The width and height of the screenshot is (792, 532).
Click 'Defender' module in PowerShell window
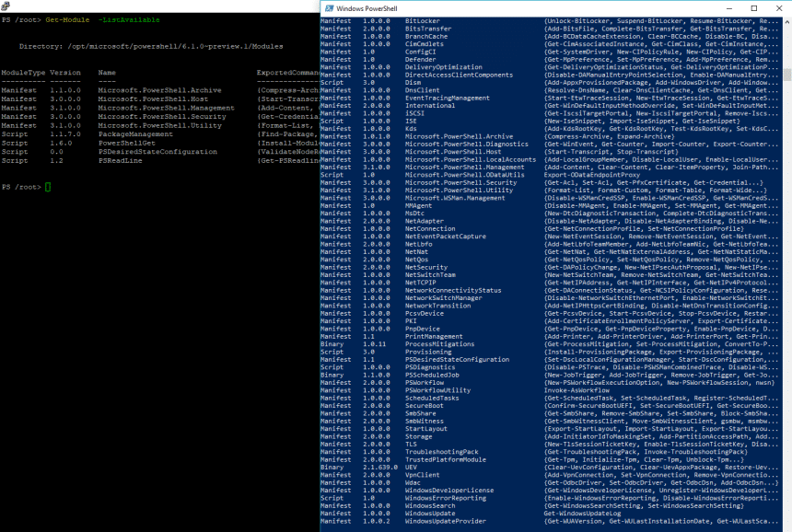point(420,59)
